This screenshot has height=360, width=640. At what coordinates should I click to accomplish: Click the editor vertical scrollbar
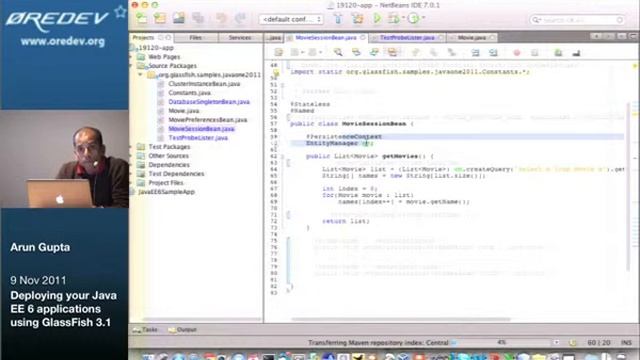(x=629, y=187)
